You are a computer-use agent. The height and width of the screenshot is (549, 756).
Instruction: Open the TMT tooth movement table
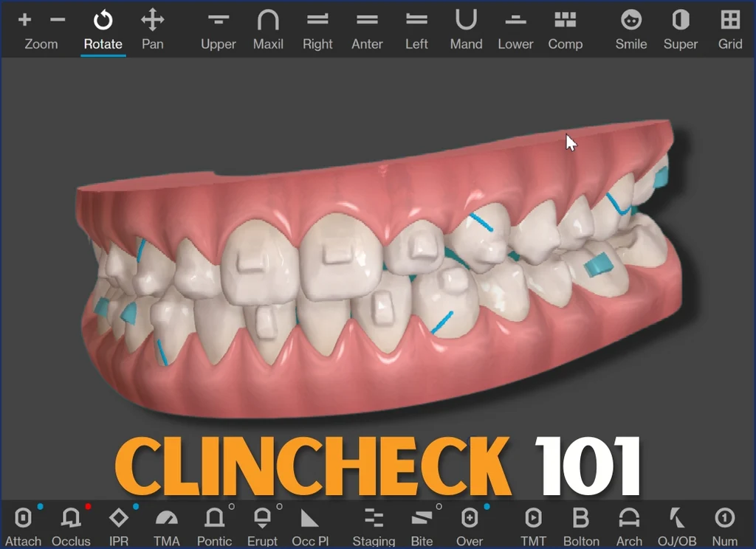tap(534, 524)
